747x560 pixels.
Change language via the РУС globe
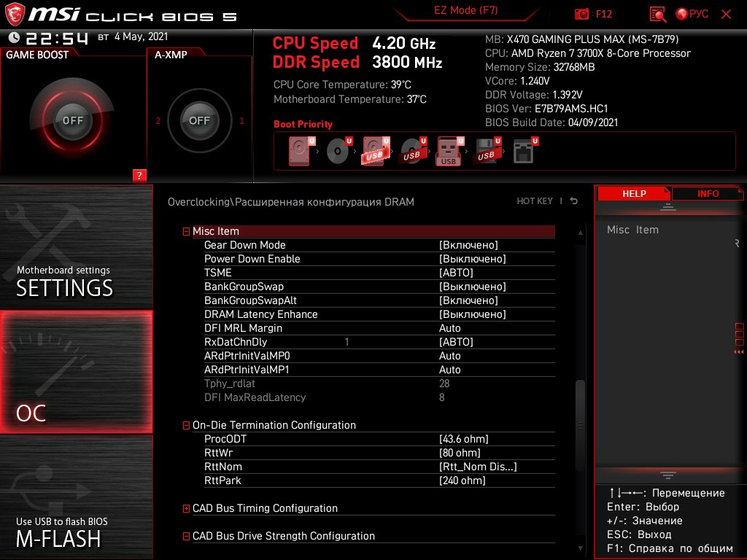pos(692,14)
